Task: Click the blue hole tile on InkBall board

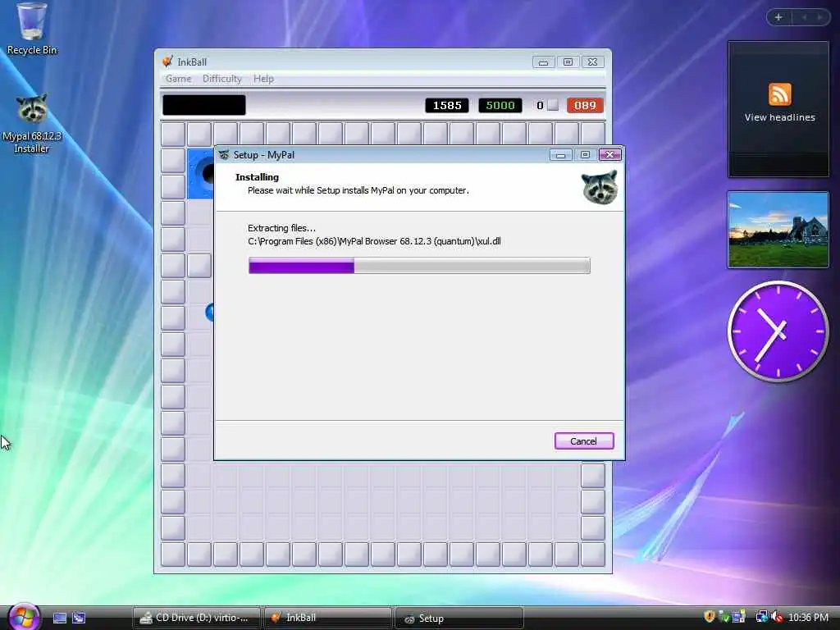Action: click(200, 174)
